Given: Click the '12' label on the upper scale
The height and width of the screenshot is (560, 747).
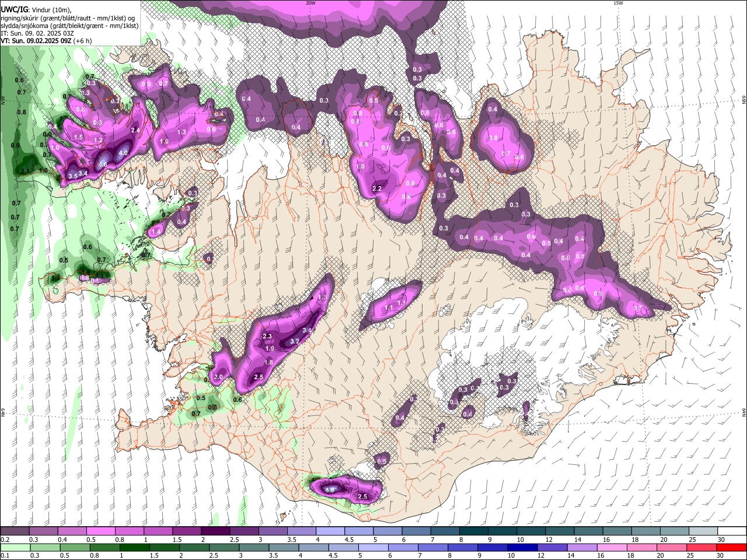Looking at the screenshot, I should [549, 540].
